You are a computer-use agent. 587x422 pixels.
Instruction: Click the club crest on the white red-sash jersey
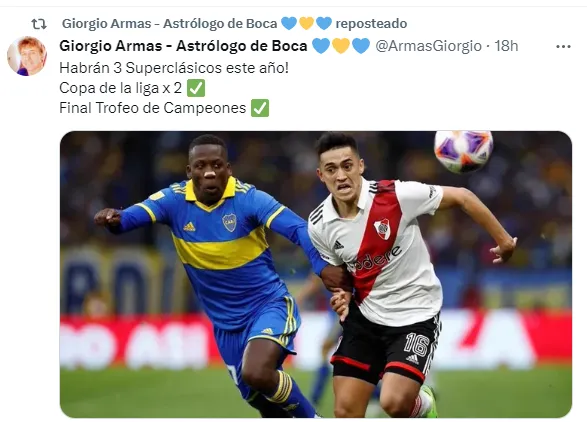pyautogui.click(x=382, y=229)
